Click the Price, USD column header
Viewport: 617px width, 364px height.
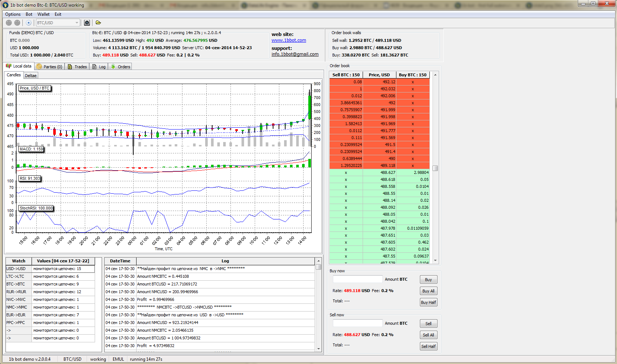380,75
